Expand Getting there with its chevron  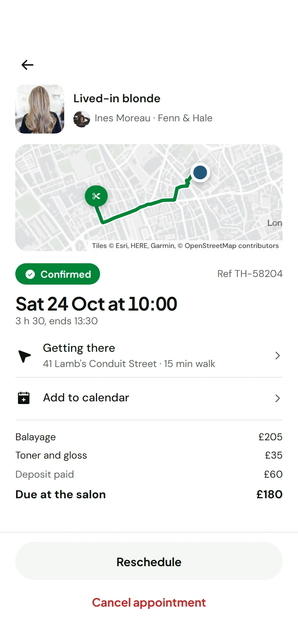point(278,356)
